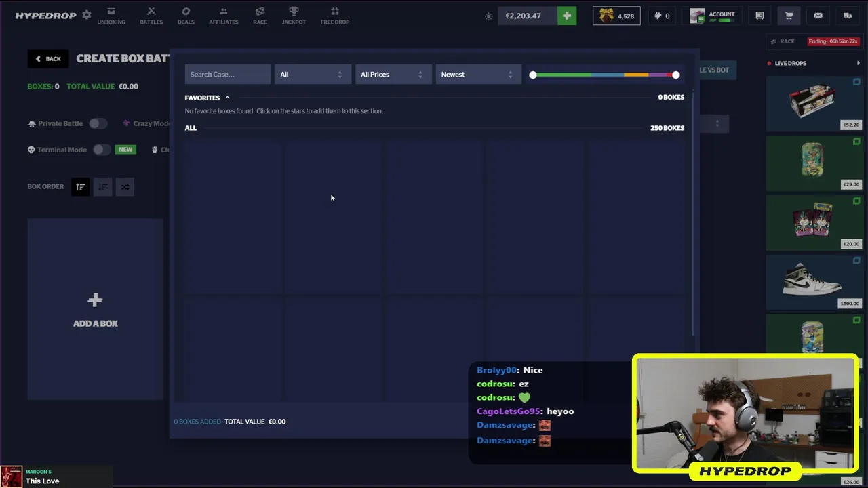Click the '0 BOXES ADDED' text
The width and height of the screenshot is (868, 488).
click(197, 422)
